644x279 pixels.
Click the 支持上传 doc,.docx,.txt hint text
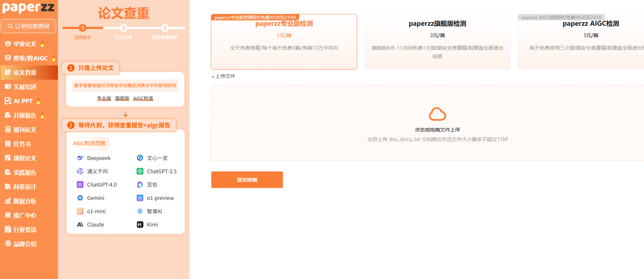tap(437, 139)
